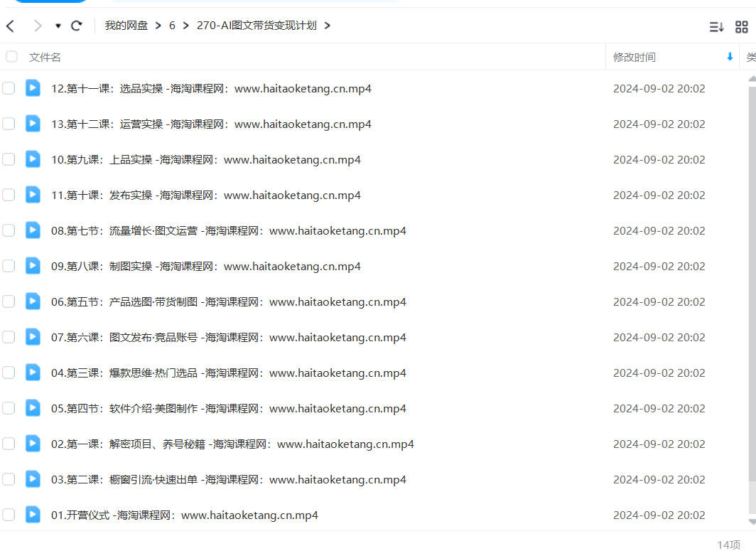Select file name 03.第二课：橱窗引流·快速出单
This screenshot has height=551, width=756.
(x=229, y=480)
